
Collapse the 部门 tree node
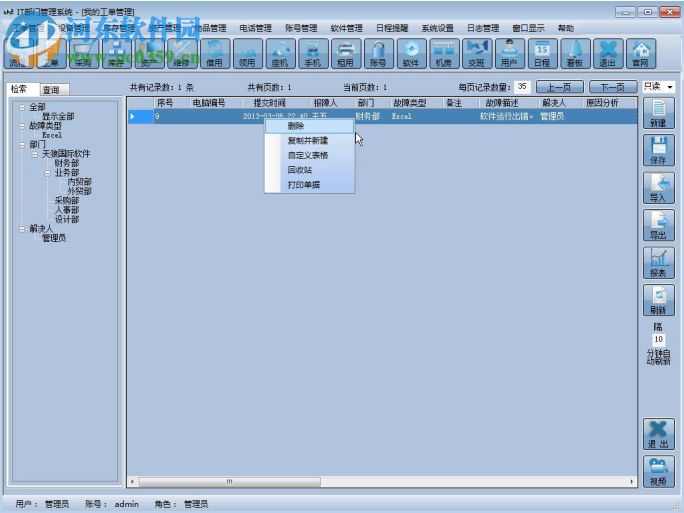tap(22, 144)
